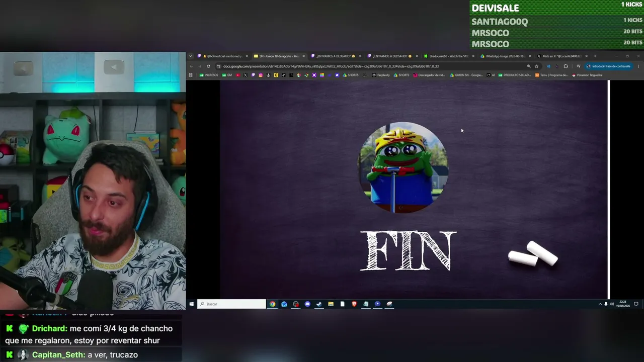Close the SN - Guion 18 de agosto tab
Screen dimensions: 644x362
coord(303,56)
